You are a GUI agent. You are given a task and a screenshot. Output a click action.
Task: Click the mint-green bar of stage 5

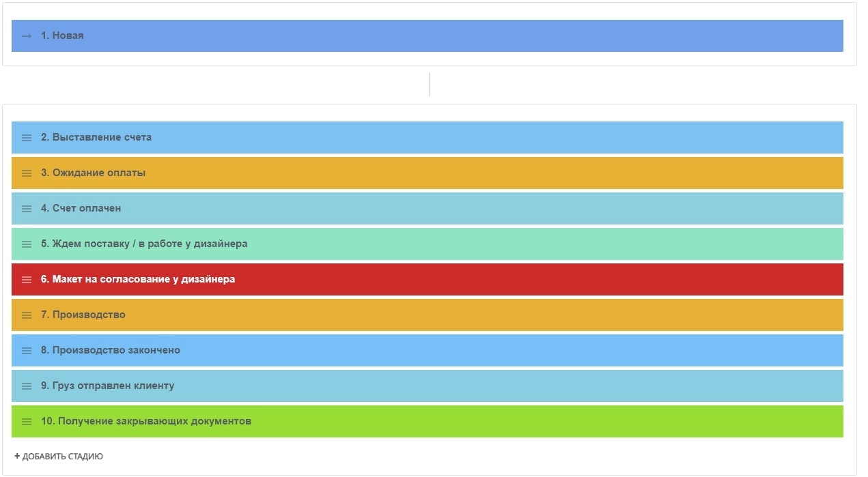click(546, 244)
